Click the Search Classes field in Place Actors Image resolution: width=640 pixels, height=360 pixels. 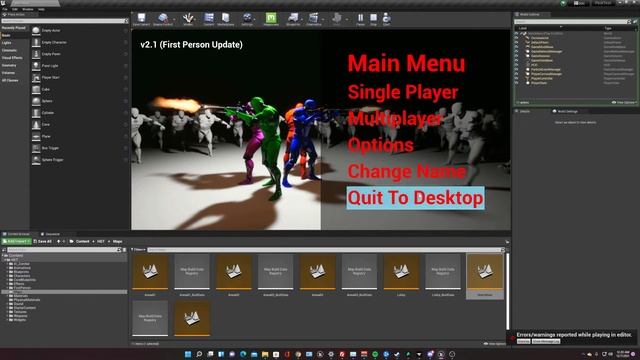64,21
